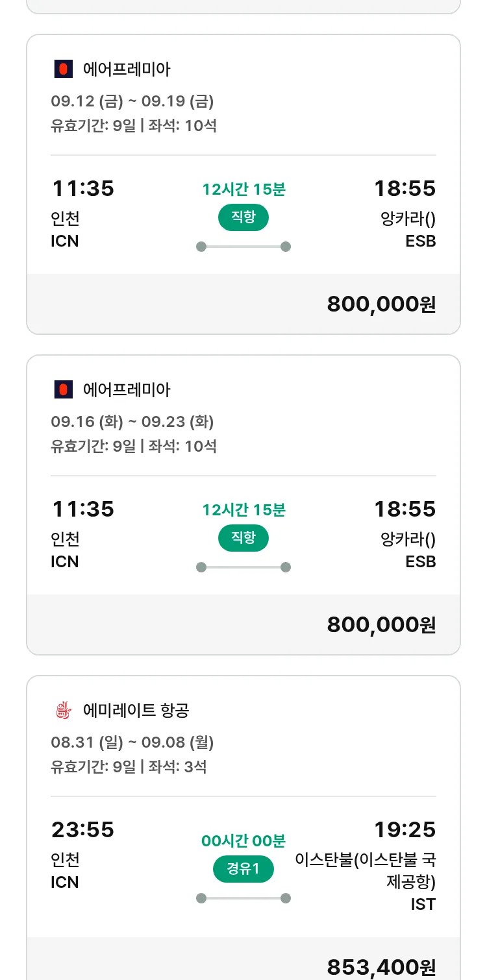Click the 00시간 00분 duration text

pyautogui.click(x=243, y=841)
